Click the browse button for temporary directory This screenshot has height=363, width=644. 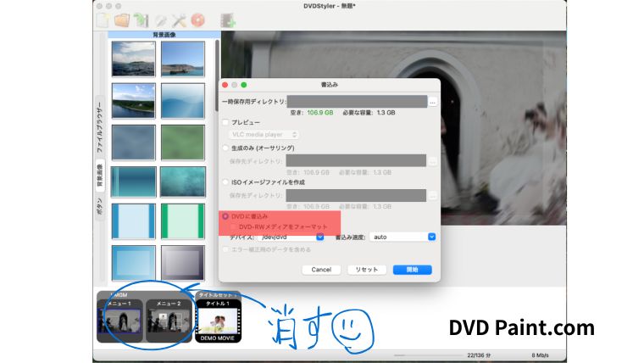pos(432,102)
